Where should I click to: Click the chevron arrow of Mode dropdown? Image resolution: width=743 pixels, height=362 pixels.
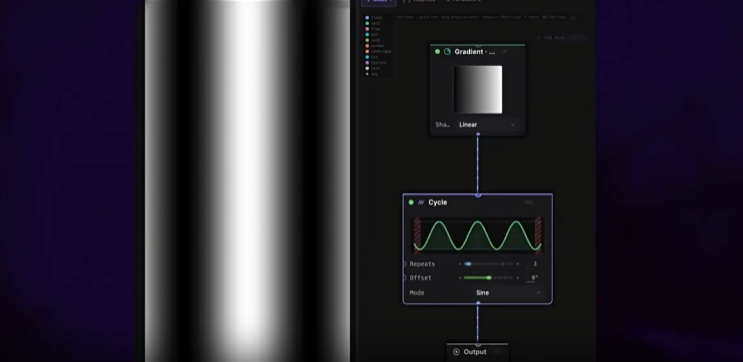point(538,293)
